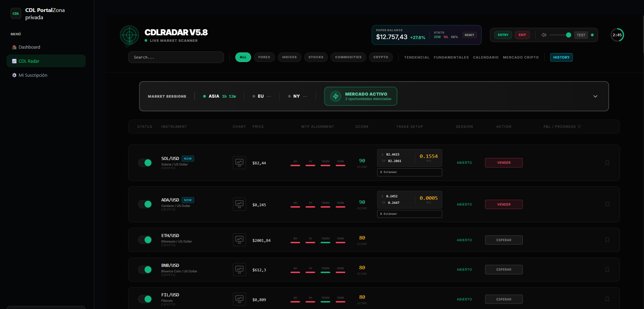Click the radar logo next to CDLRADAR V5.8
Viewport: 644px width, 309px height.
click(129, 35)
